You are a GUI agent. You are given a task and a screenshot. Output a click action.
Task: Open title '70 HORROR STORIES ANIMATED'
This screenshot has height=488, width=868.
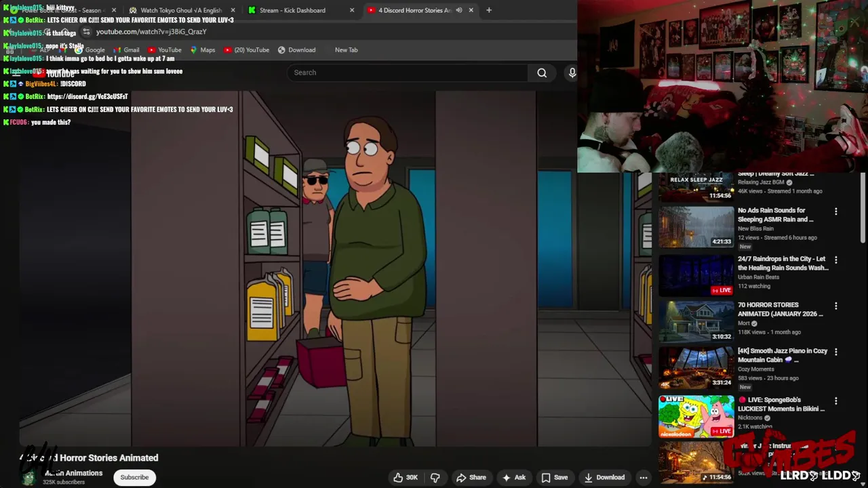tap(780, 309)
